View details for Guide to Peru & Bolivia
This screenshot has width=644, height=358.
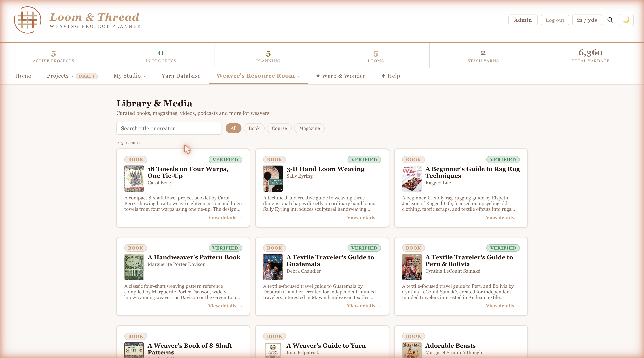(503, 306)
